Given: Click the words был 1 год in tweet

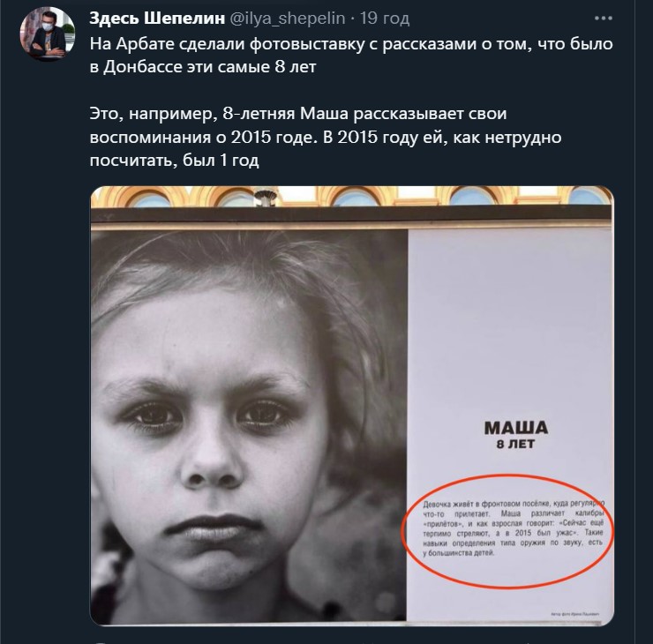Looking at the screenshot, I should [221, 161].
